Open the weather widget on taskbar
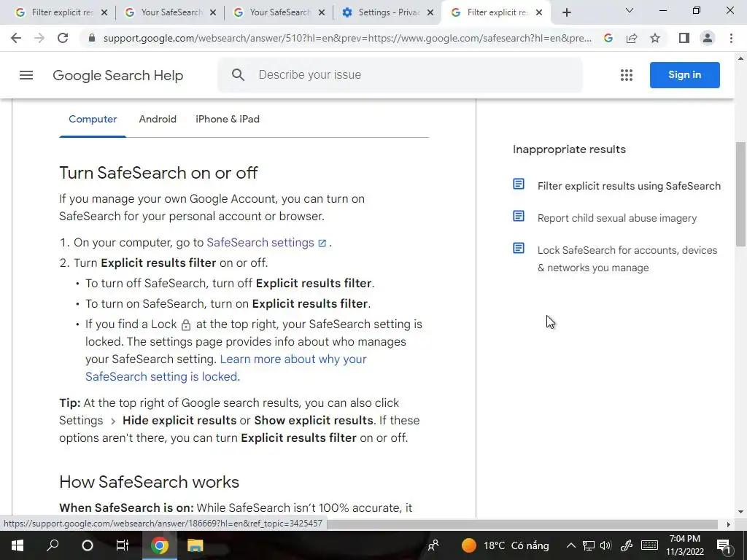The height and width of the screenshot is (560, 747). (x=505, y=545)
